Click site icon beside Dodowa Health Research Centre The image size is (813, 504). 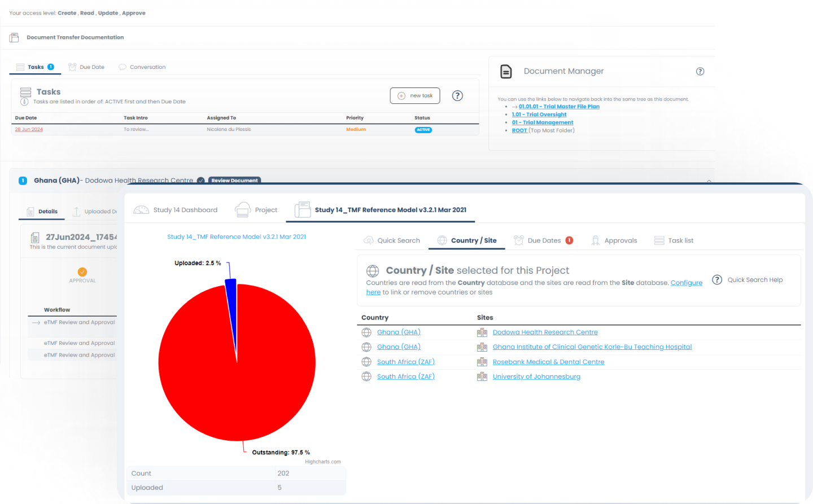(482, 332)
